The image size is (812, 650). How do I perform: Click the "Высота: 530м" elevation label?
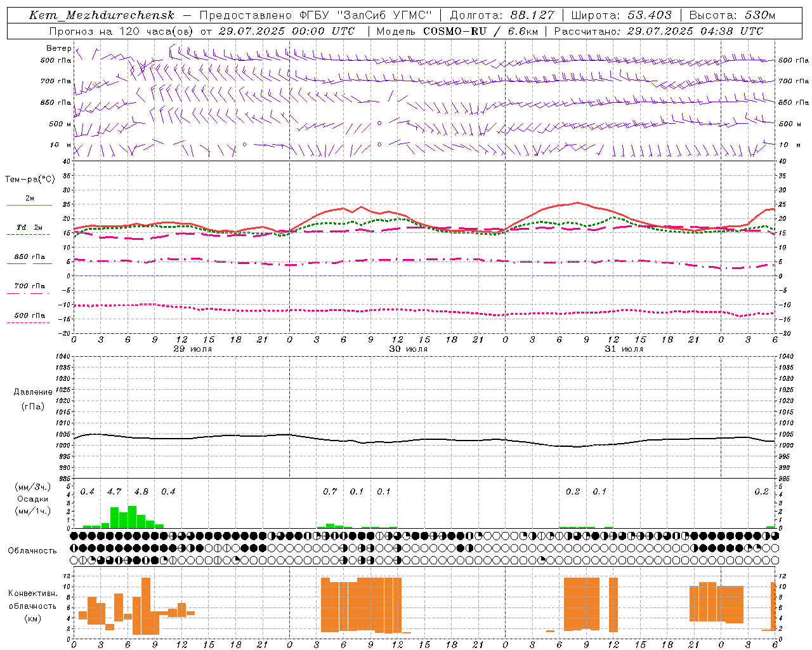pos(732,15)
